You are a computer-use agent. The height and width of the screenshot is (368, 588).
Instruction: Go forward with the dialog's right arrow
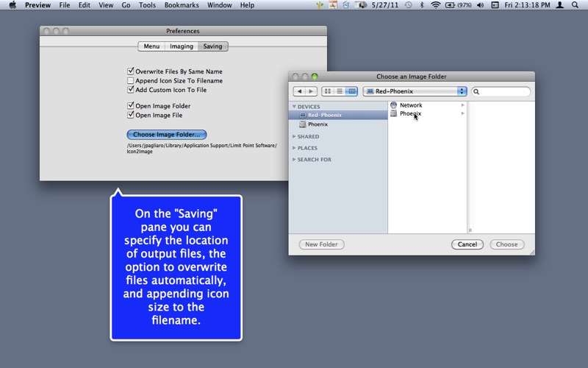coord(311,91)
